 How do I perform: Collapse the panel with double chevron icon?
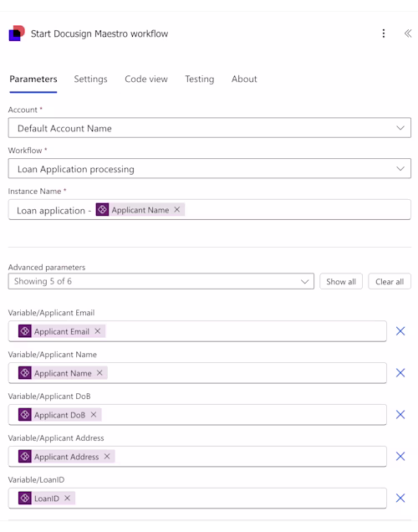click(x=408, y=33)
